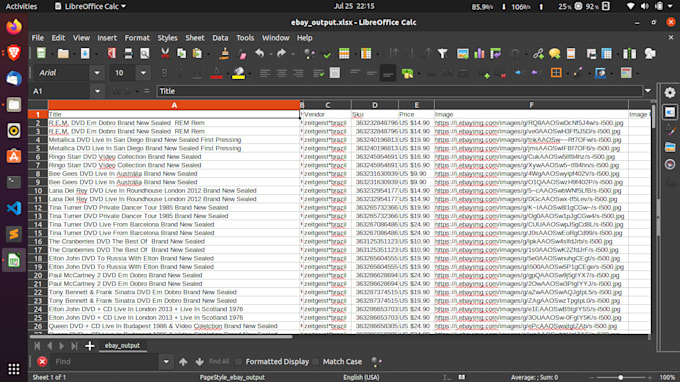
Task: Open Activities overview
Action: click(21, 6)
